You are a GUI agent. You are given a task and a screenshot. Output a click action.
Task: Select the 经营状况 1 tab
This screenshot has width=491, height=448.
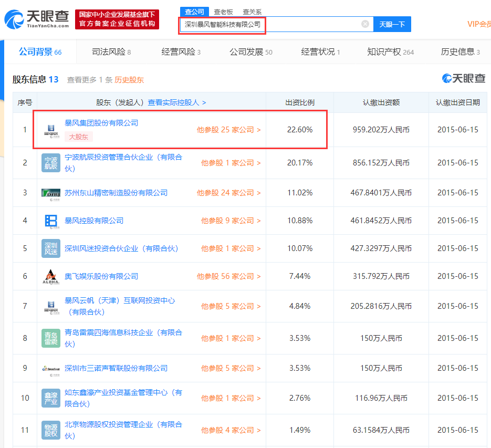(x=320, y=51)
